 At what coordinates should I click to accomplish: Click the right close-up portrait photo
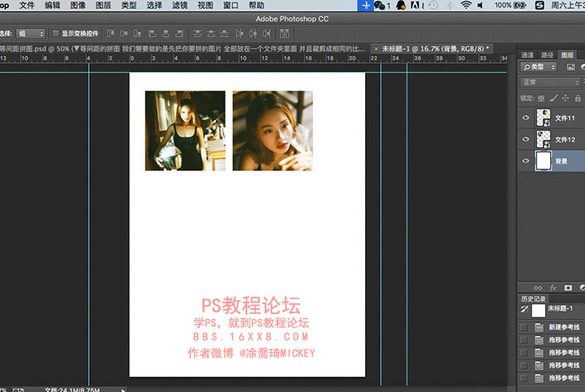273,131
